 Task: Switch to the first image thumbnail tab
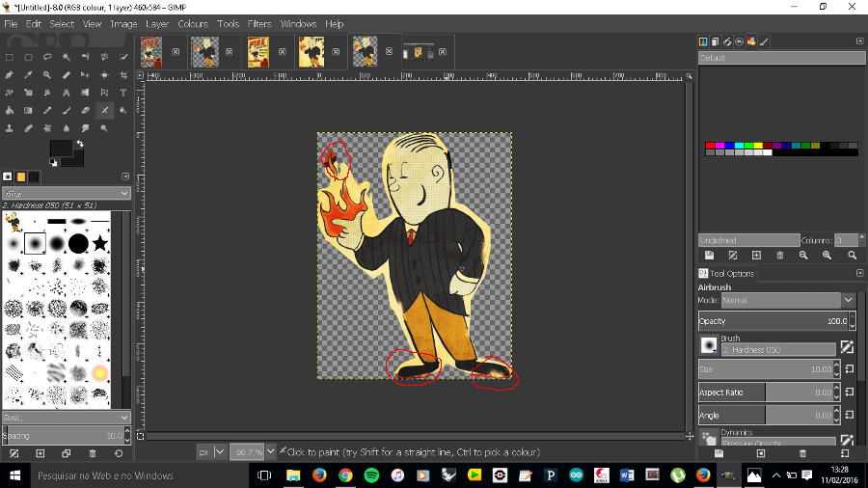coord(151,52)
